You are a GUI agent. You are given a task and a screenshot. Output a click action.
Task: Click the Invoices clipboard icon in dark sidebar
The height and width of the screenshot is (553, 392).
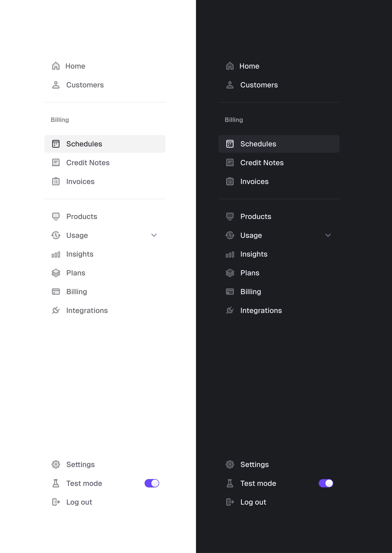click(x=230, y=181)
